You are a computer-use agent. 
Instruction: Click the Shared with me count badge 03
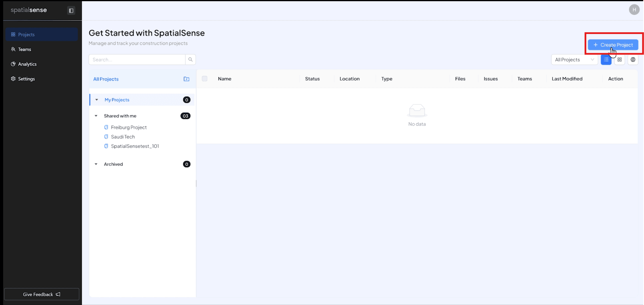[x=185, y=116]
